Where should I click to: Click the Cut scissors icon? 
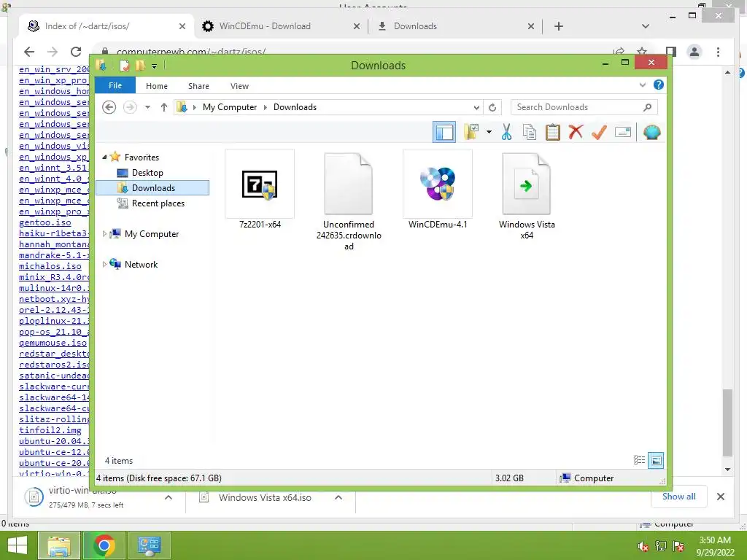(506, 132)
